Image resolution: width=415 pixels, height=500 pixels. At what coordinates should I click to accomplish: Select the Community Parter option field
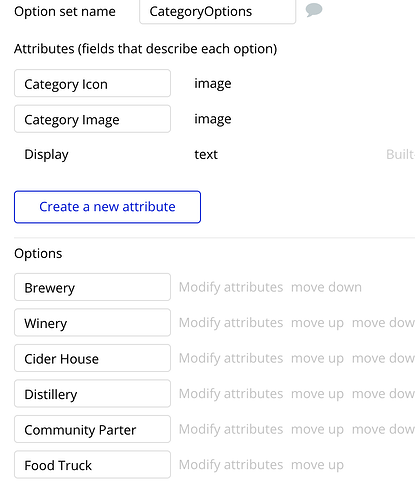[92, 429]
